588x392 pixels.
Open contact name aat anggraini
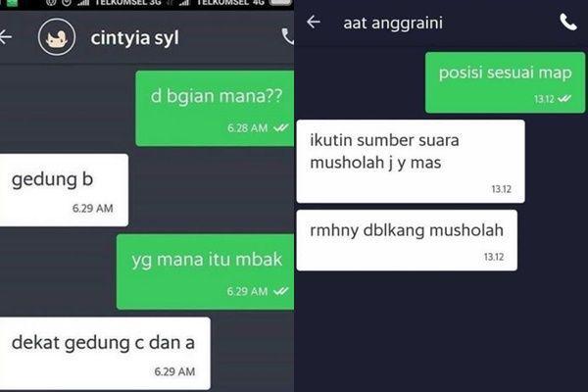[393, 24]
